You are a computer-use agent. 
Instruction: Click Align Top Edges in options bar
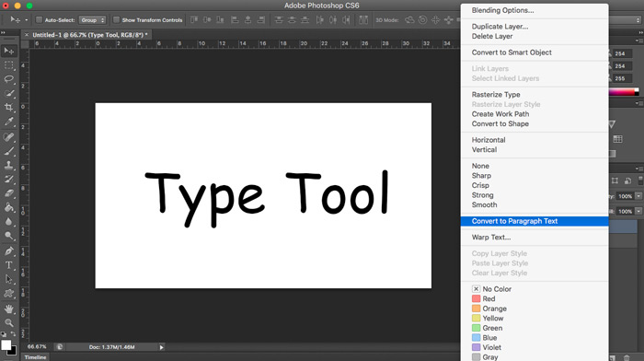[x=194, y=19]
